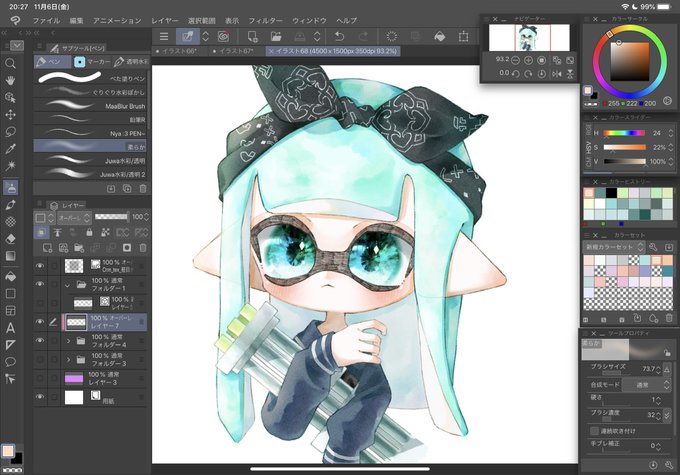The image size is (680, 475).
Task: Delete the layer using the Layer panel trash icon
Action: pos(143,248)
